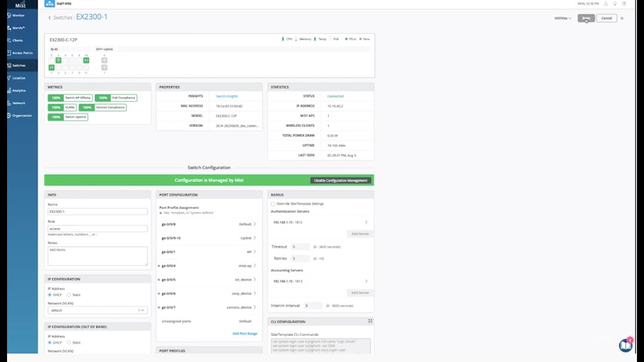This screenshot has width=644, height=362.
Task: Click the SUJIT-ORG organization icon
Action: pyautogui.click(x=49, y=4)
